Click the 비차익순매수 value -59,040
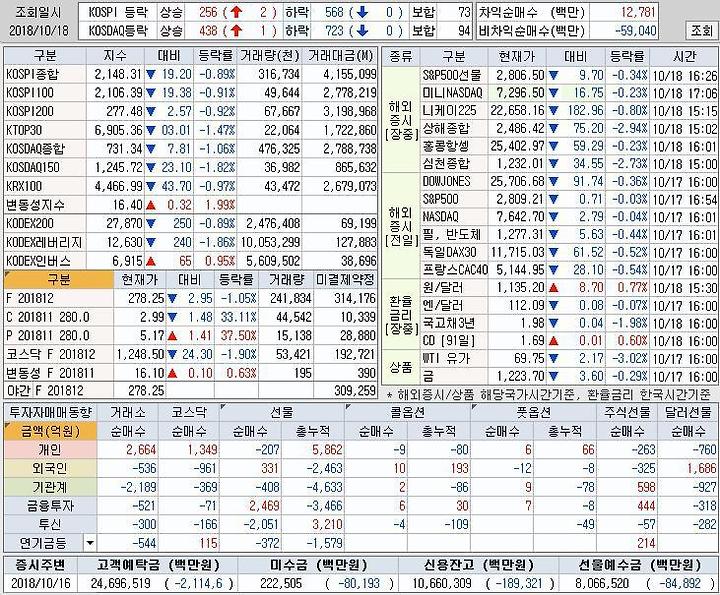 pyautogui.click(x=636, y=31)
